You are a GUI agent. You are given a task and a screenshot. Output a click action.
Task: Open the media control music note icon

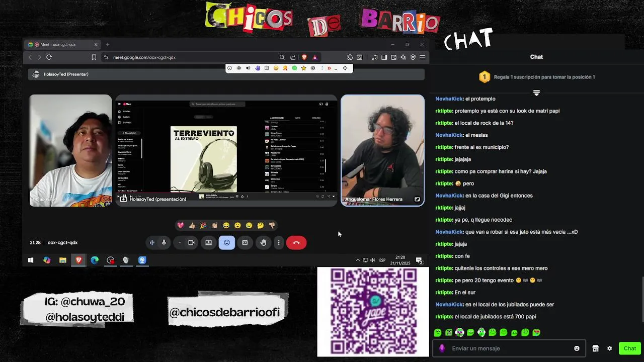click(x=375, y=57)
